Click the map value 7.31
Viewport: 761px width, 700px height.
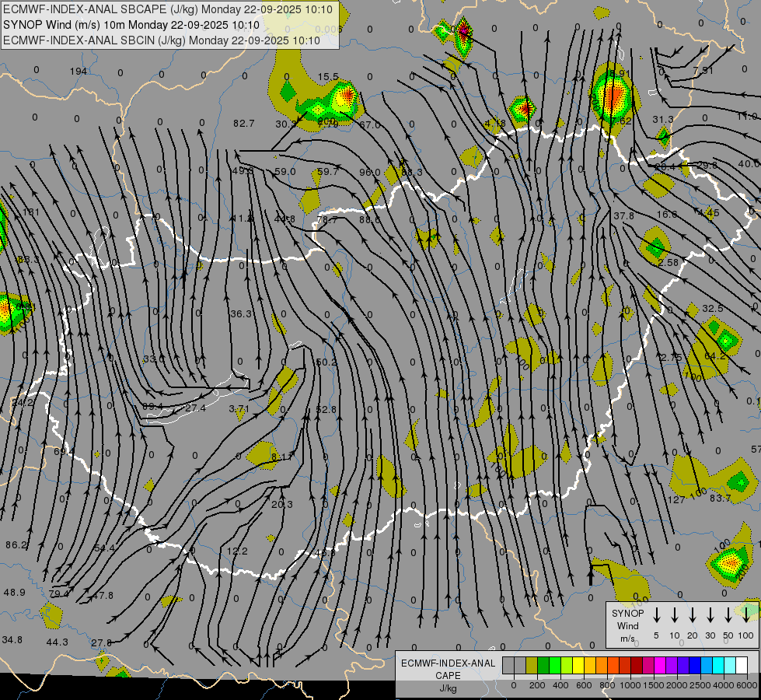click(x=703, y=71)
